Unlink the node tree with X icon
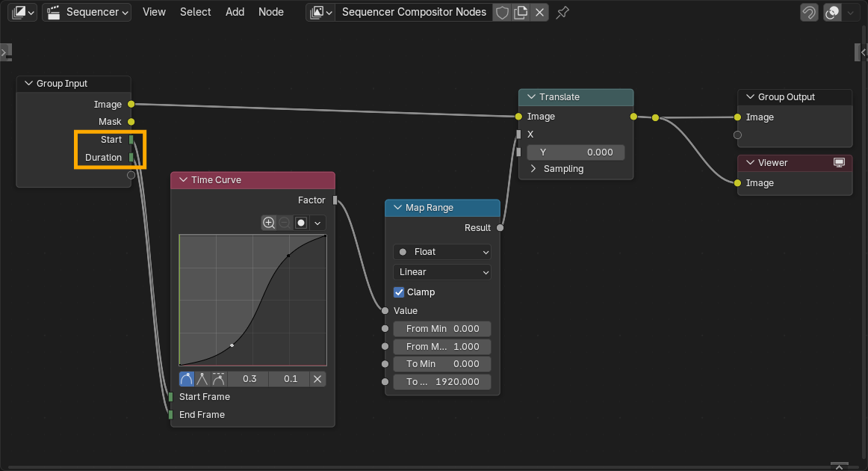The height and width of the screenshot is (471, 868). pos(540,12)
